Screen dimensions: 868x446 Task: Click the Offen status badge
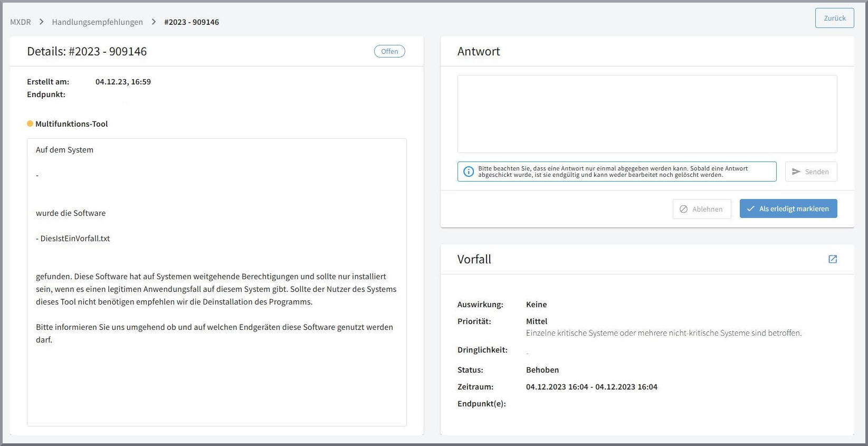click(x=389, y=51)
